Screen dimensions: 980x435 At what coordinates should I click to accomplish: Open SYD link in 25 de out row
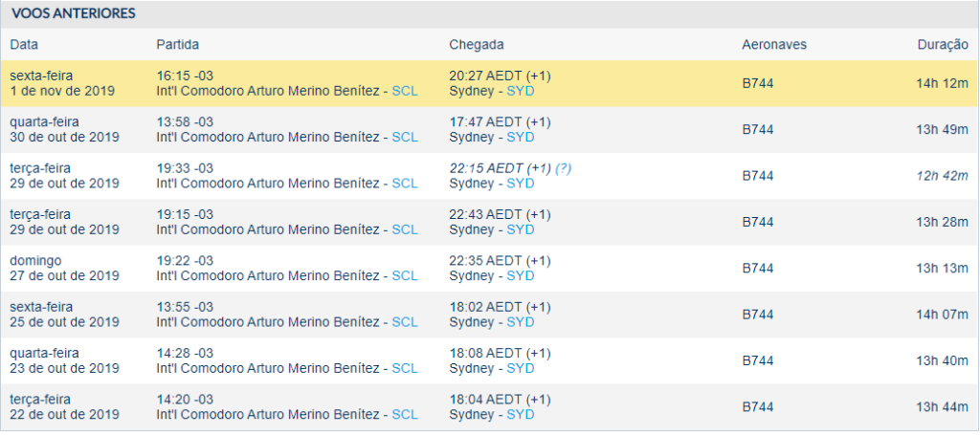click(x=520, y=322)
